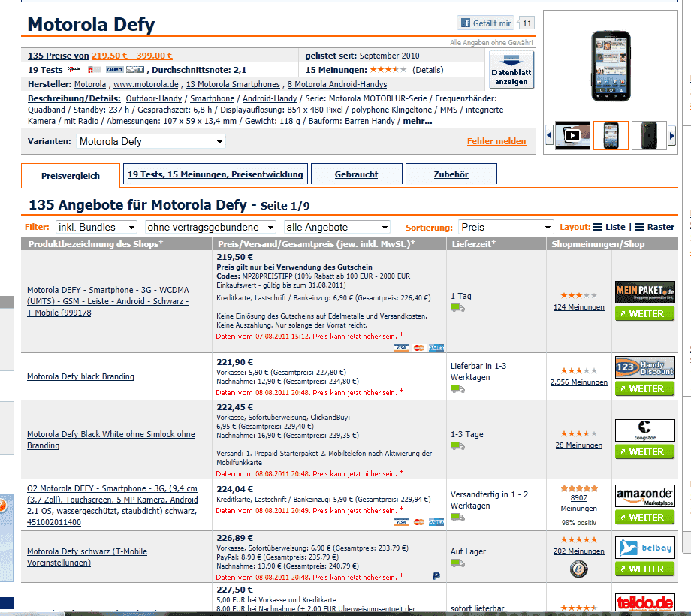Select the Raster grid layout icon
Screen dimensions: 691x616
pos(639,228)
